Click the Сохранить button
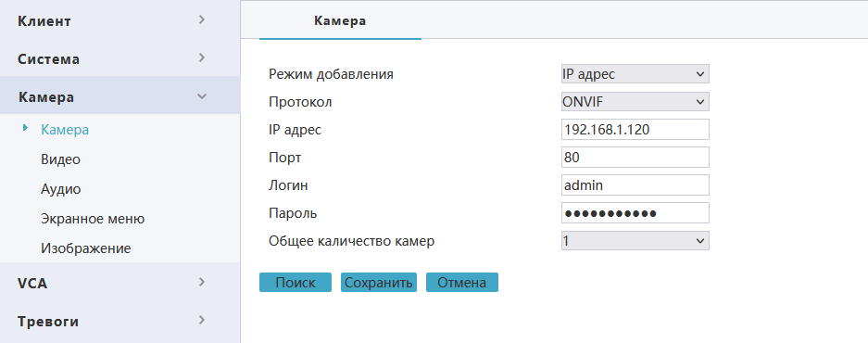868x343 pixels. coord(379,282)
